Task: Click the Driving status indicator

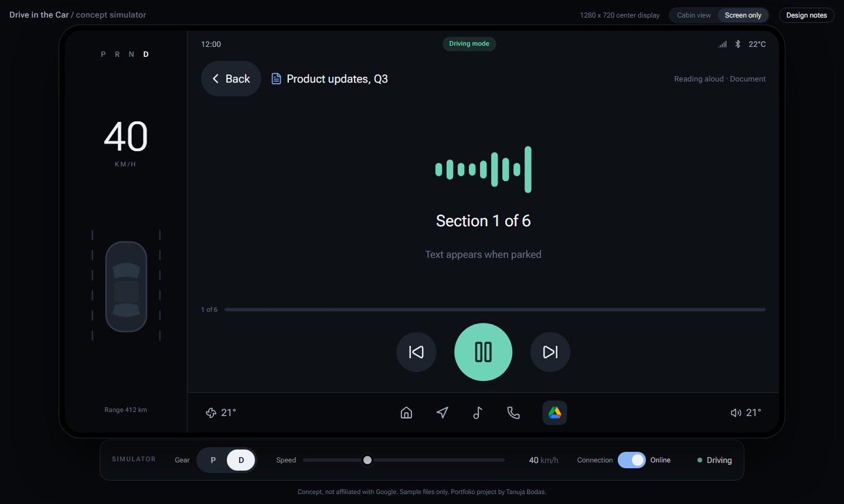Action: pos(714,460)
